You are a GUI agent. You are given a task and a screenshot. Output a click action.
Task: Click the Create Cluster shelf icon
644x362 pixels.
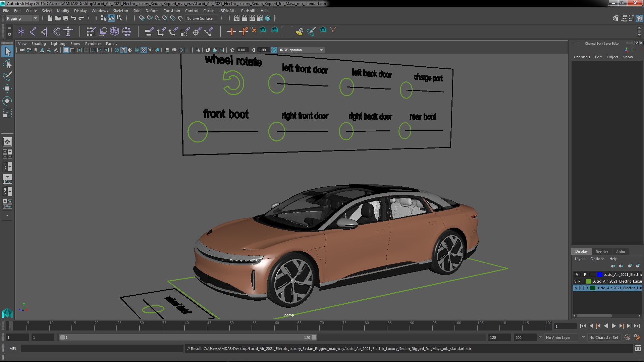point(126,32)
